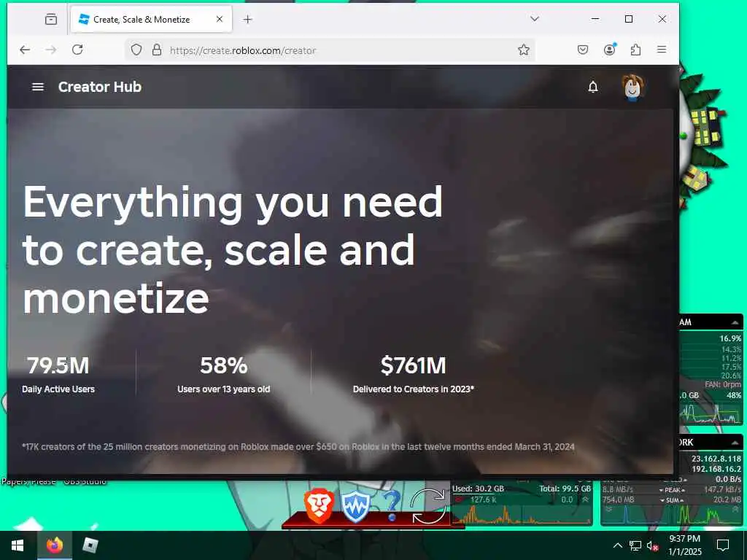The image size is (747, 560).
Task: Open the blue question mark dock icon
Action: (392, 506)
